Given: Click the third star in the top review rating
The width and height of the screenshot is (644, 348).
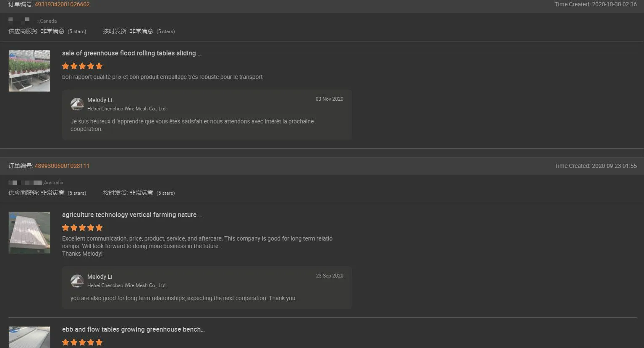Looking at the screenshot, I should [x=82, y=66].
